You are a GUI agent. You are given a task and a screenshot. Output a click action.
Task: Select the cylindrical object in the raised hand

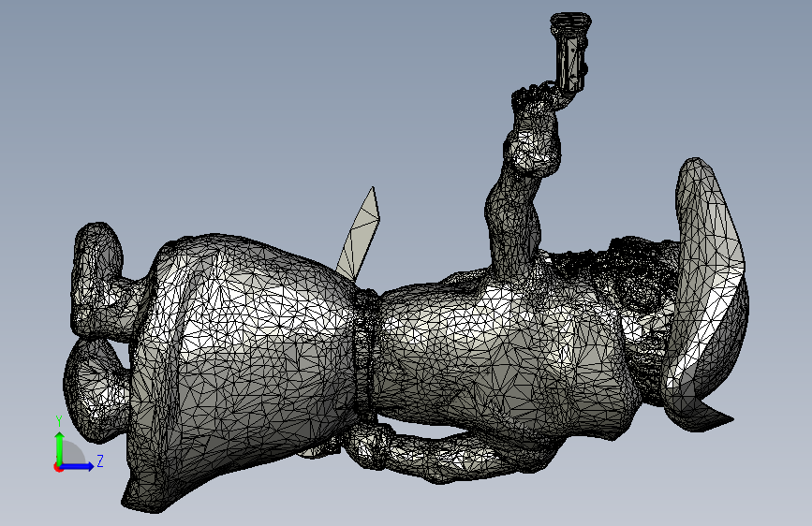pos(570,54)
